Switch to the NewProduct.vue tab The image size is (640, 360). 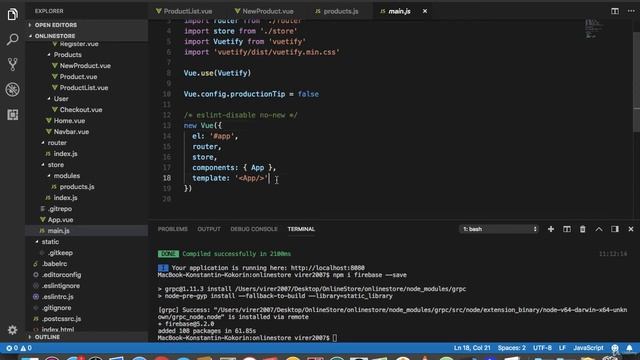[268, 11]
